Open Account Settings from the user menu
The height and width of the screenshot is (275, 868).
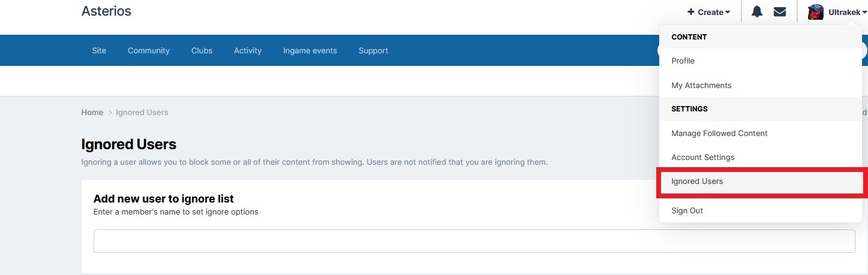tap(702, 158)
